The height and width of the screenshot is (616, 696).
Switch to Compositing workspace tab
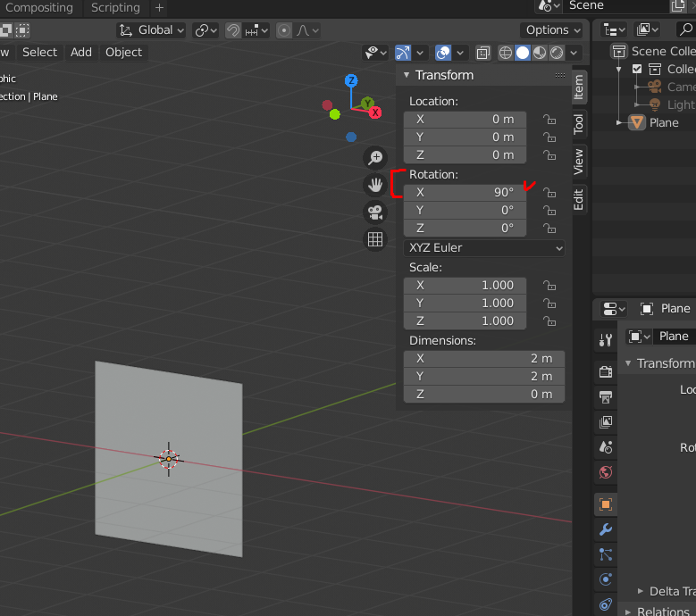coord(39,7)
